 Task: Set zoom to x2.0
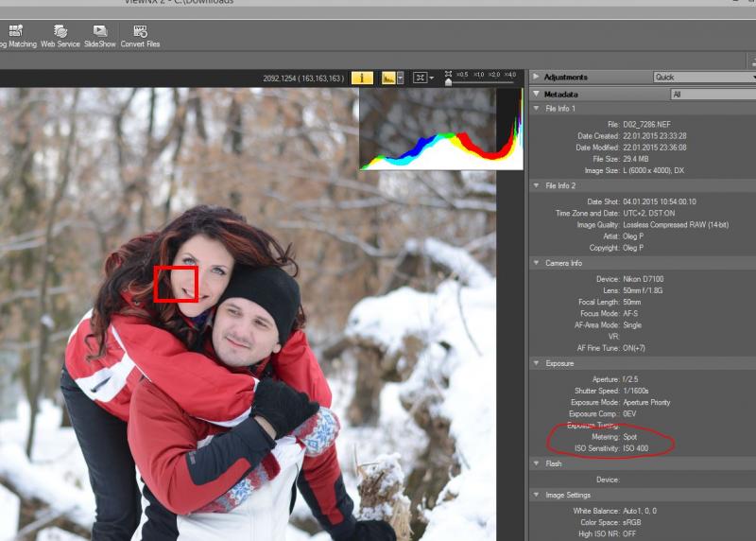pos(494,75)
